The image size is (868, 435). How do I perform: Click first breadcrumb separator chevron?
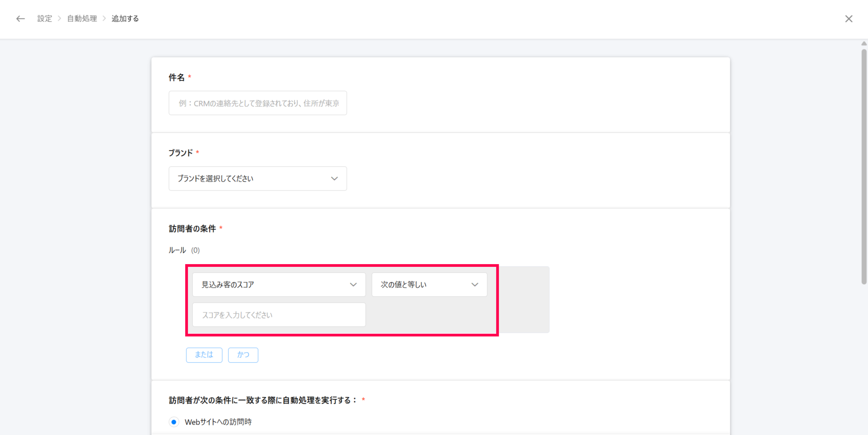(59, 19)
